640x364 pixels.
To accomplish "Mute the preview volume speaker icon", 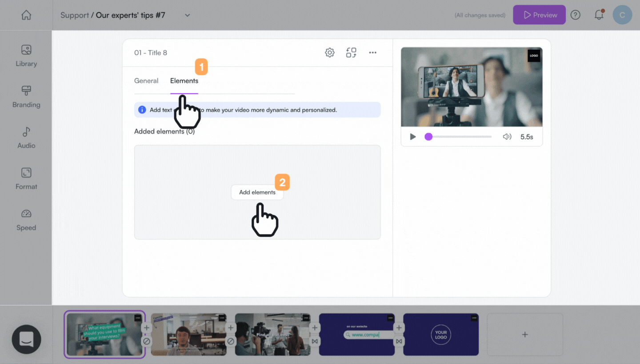I will tap(507, 137).
